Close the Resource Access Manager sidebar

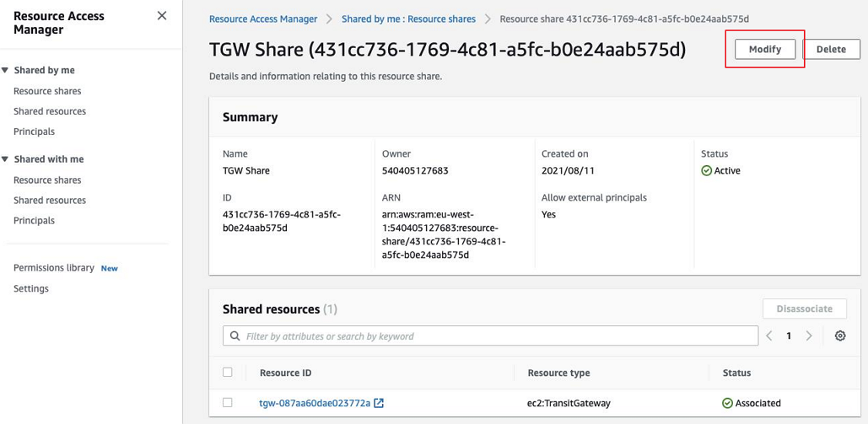coord(162,16)
